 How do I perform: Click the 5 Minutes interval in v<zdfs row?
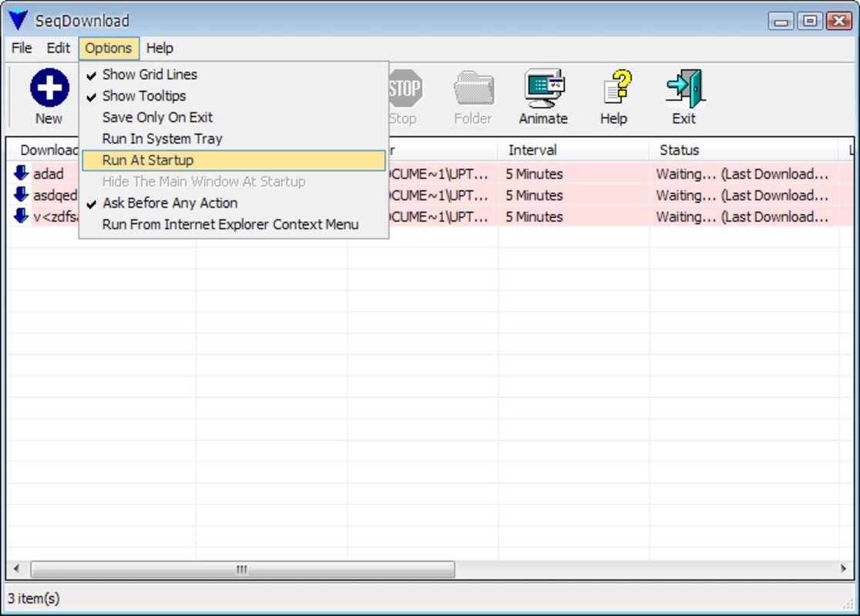click(x=534, y=216)
